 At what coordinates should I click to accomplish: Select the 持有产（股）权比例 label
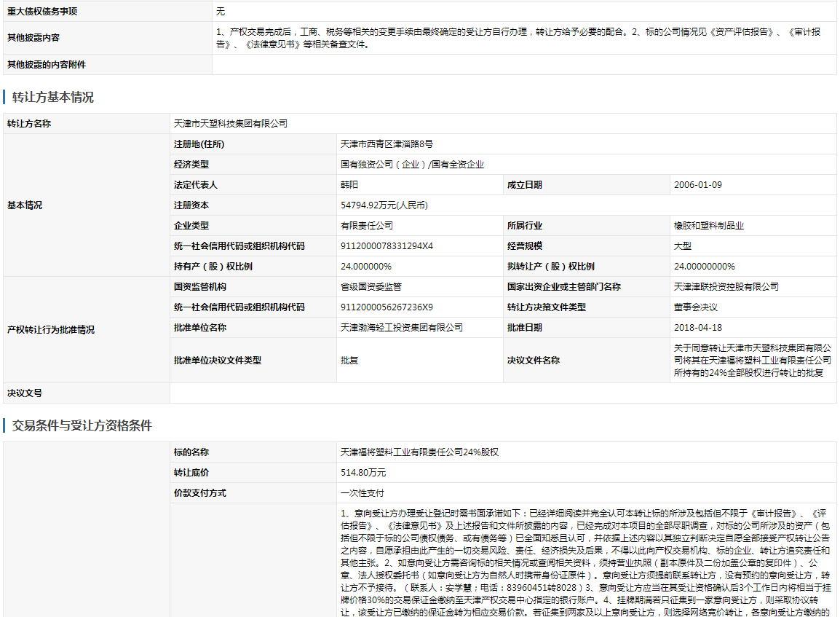pyautogui.click(x=213, y=266)
